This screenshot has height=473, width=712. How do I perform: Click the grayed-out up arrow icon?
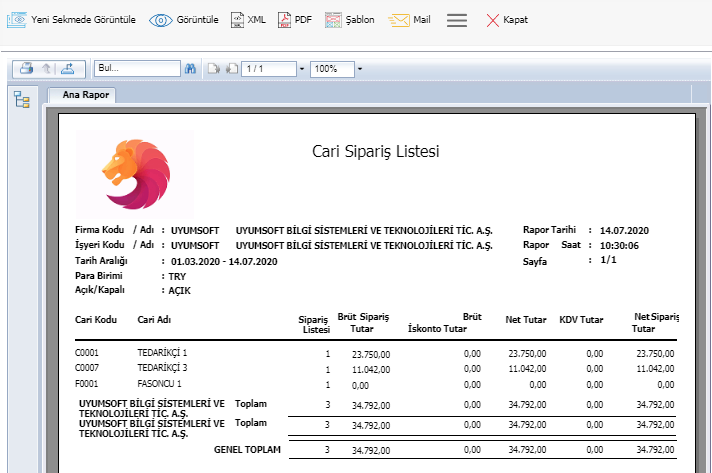pyautogui.click(x=47, y=69)
